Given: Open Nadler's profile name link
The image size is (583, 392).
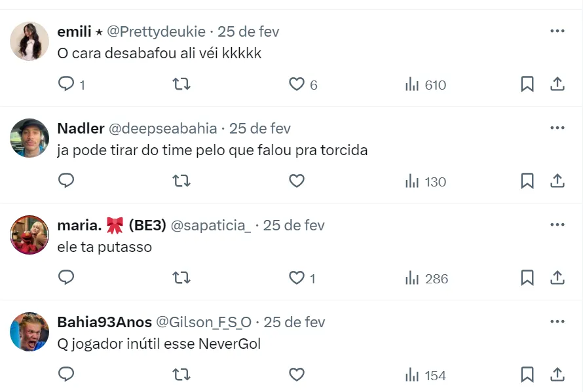Looking at the screenshot, I should tap(81, 128).
